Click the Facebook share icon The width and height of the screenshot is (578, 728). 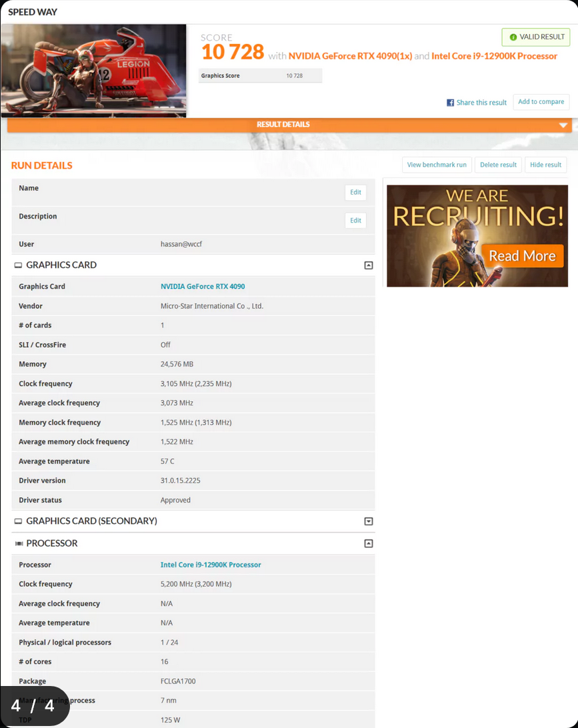450,103
